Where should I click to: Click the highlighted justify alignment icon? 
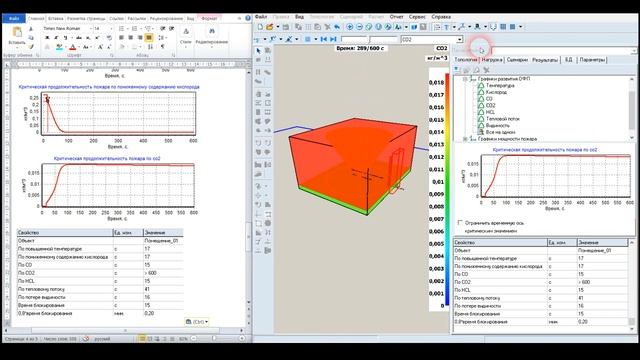tap(149, 38)
